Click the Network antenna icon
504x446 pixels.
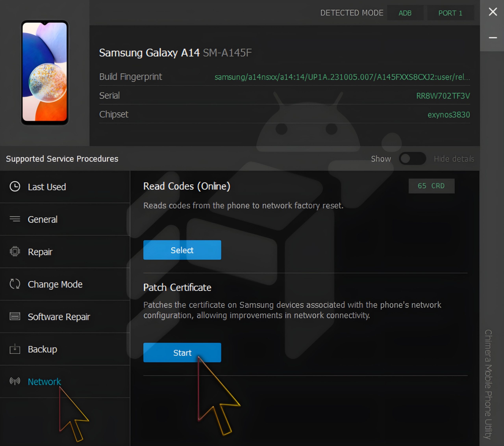click(x=15, y=381)
